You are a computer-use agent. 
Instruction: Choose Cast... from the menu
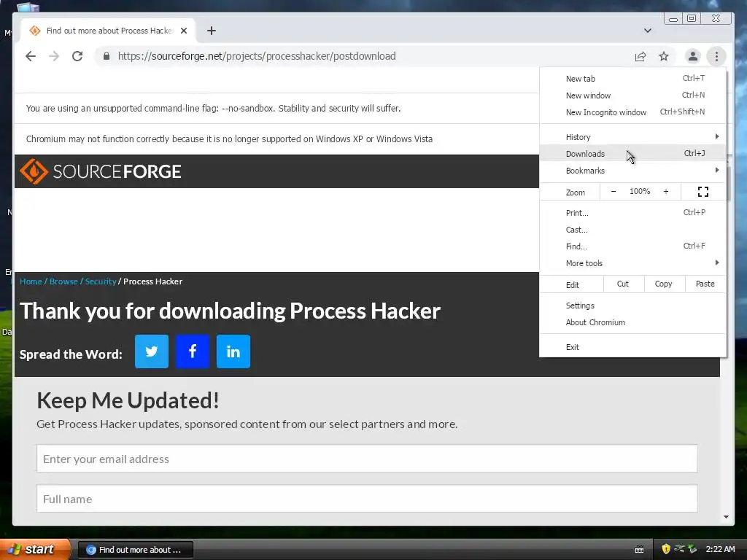point(632,230)
